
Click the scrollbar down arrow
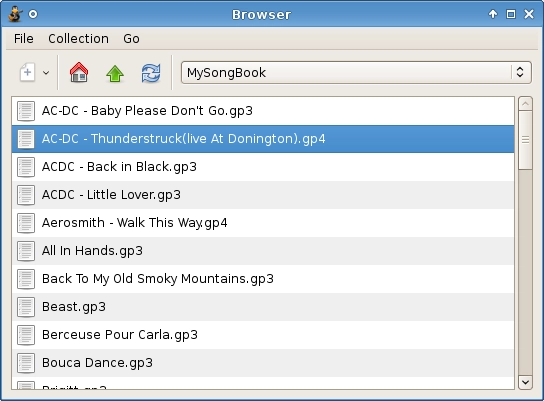click(x=525, y=382)
